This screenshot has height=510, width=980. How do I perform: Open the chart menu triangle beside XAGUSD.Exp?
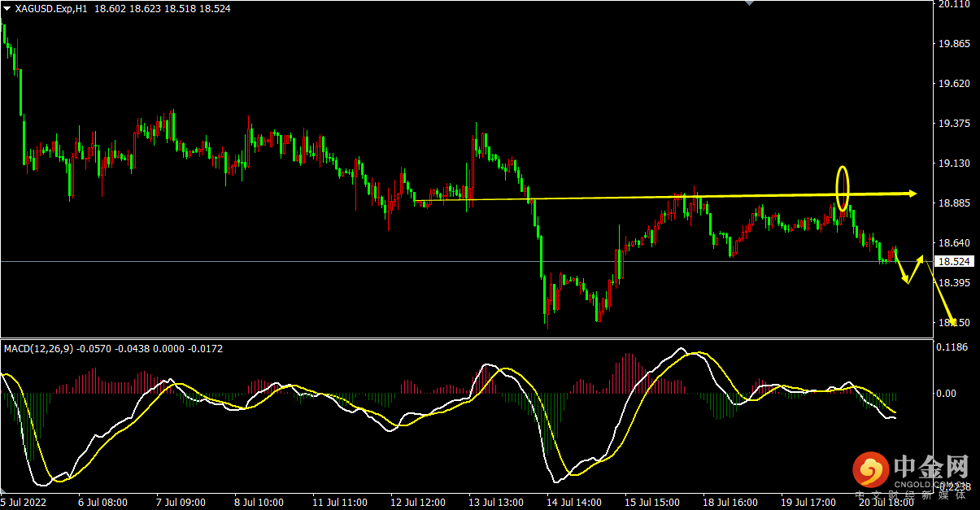pos(7,8)
